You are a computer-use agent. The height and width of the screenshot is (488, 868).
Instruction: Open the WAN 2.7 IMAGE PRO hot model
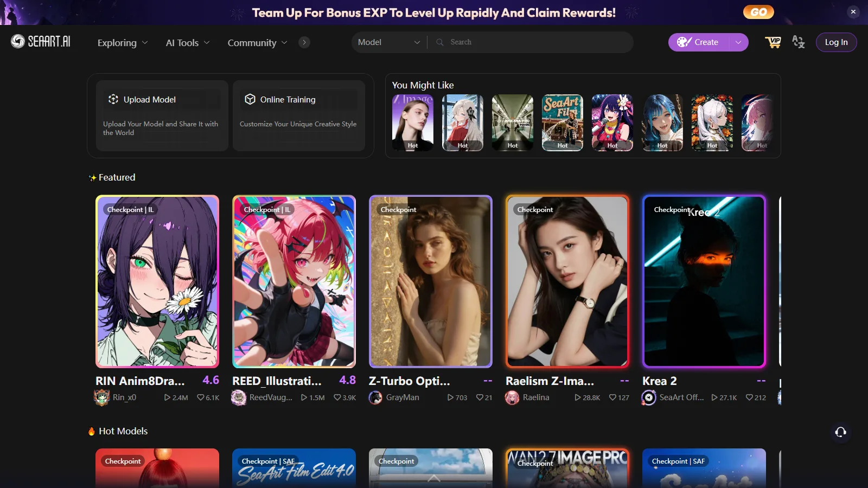[x=567, y=468]
